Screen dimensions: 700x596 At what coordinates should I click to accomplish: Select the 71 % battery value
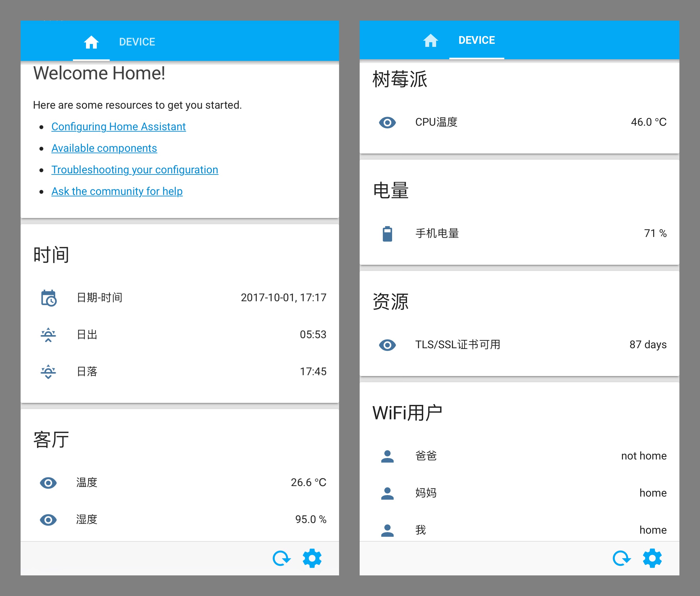(x=655, y=233)
